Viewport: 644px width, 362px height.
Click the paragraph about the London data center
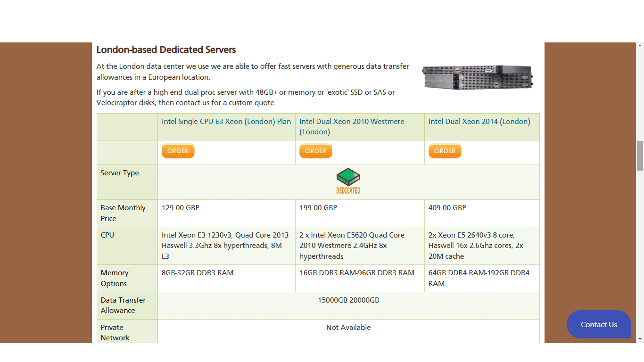coord(253,72)
